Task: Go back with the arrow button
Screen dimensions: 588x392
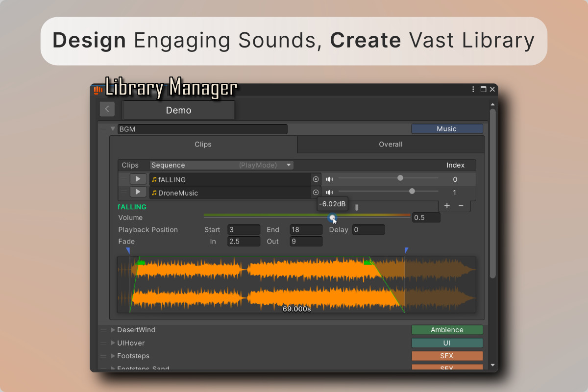Action: [x=107, y=109]
